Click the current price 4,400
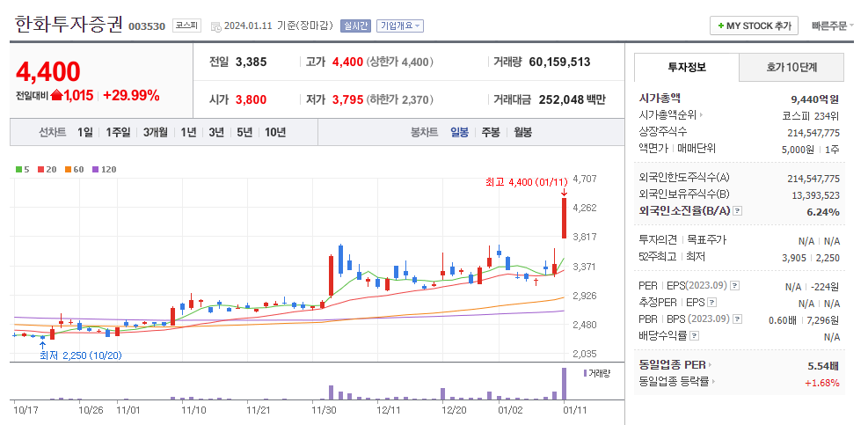This screenshot has height=425, width=868. [48, 71]
